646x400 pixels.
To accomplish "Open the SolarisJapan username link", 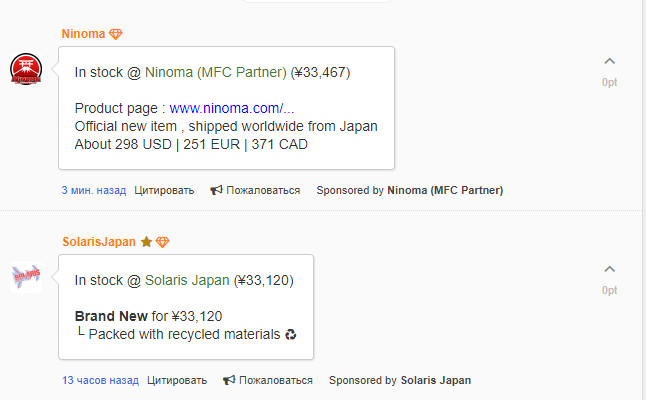I will pos(99,242).
